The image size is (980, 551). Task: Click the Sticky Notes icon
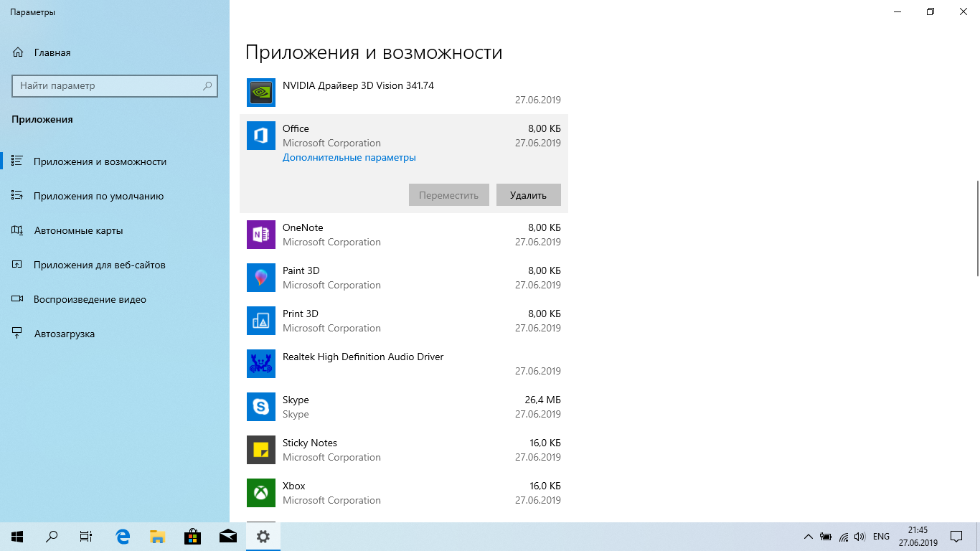261,450
